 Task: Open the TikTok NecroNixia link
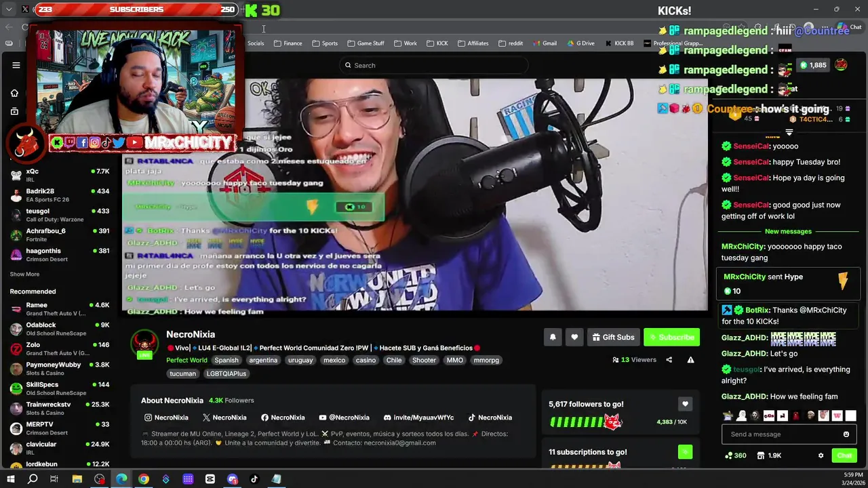[x=490, y=418]
